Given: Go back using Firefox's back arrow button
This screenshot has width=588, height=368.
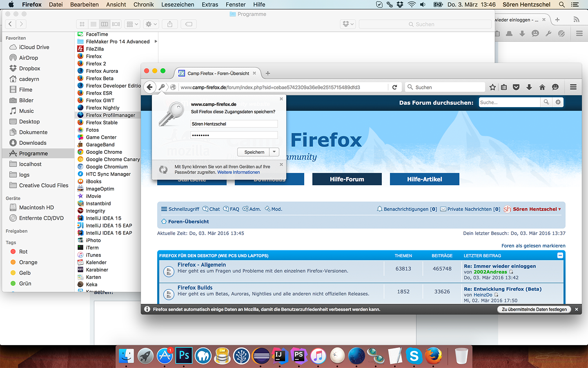Looking at the screenshot, I should click(150, 87).
